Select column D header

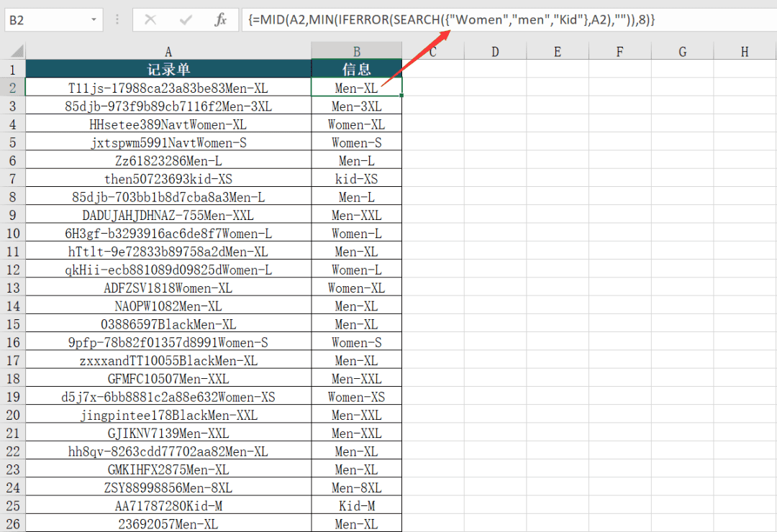click(495, 52)
